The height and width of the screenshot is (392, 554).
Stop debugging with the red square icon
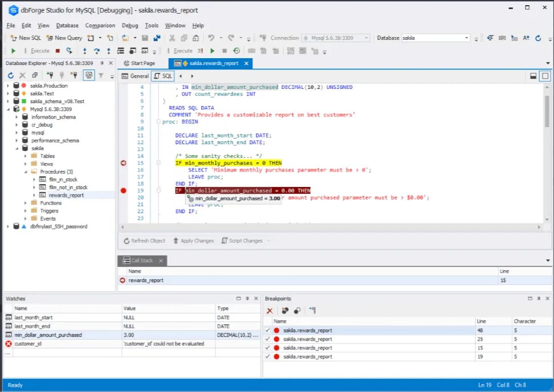click(58, 51)
